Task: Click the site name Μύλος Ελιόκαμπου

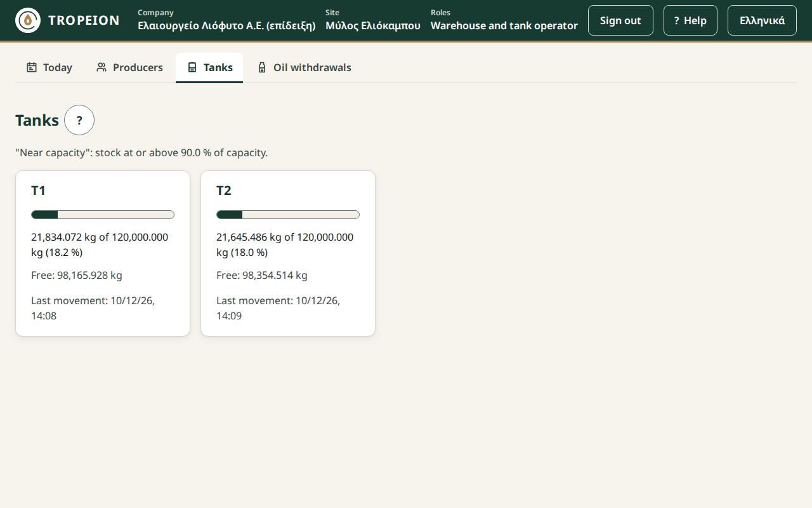Action: [x=373, y=26]
